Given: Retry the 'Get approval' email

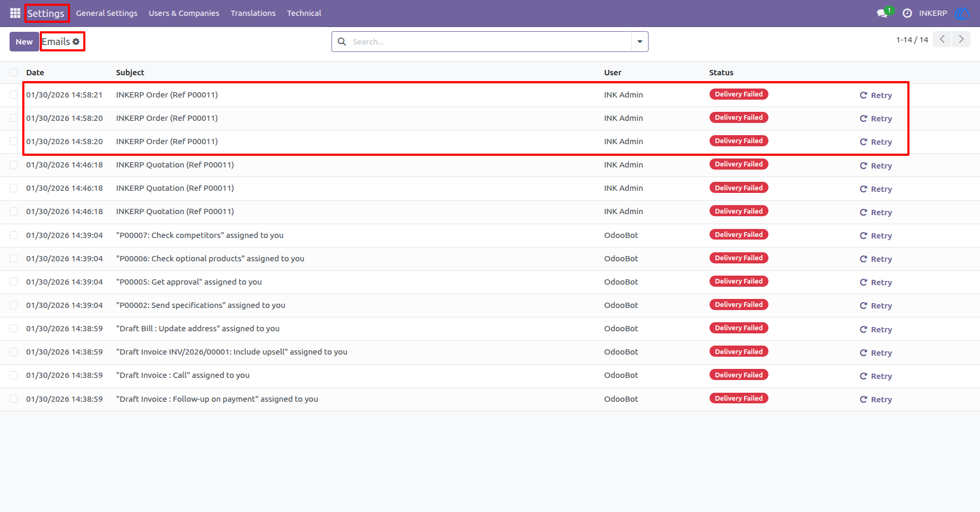Looking at the screenshot, I should [876, 283].
